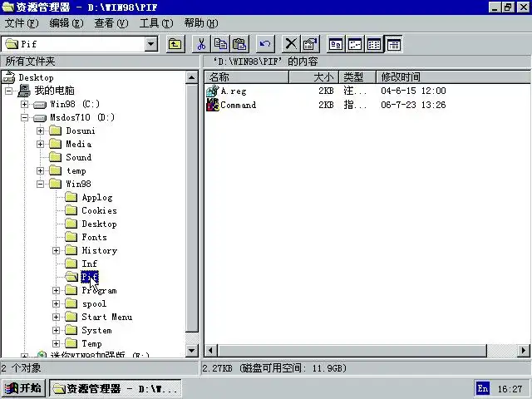Viewport: 532px width, 399px height.
Task: Click the Applog folder icon
Action: pyautogui.click(x=71, y=197)
